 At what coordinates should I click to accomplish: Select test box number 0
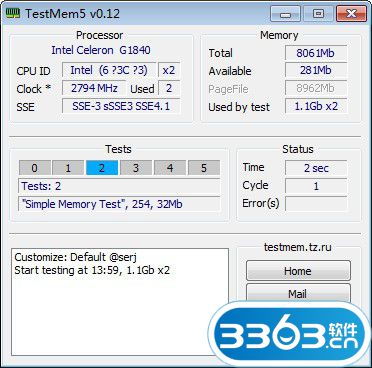coord(35,168)
